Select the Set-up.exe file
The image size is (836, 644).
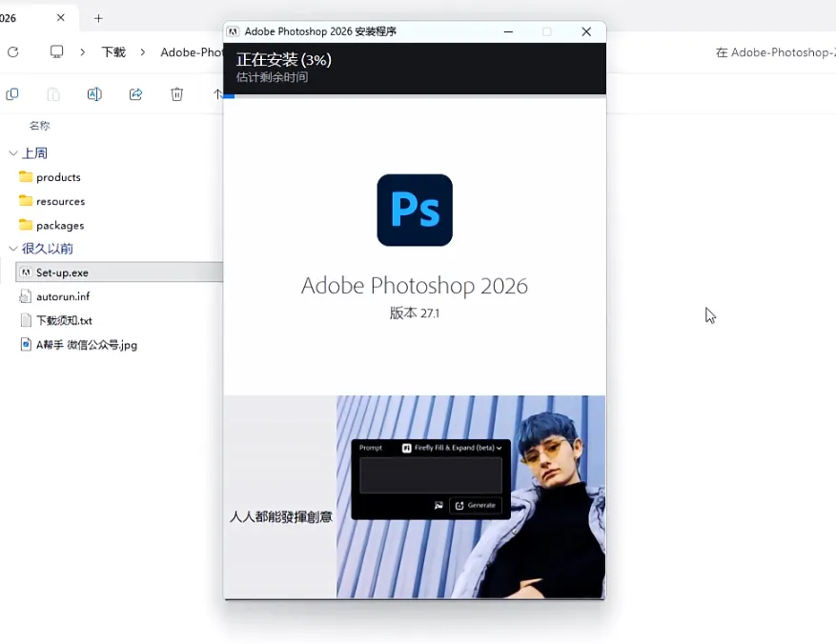pyautogui.click(x=119, y=272)
